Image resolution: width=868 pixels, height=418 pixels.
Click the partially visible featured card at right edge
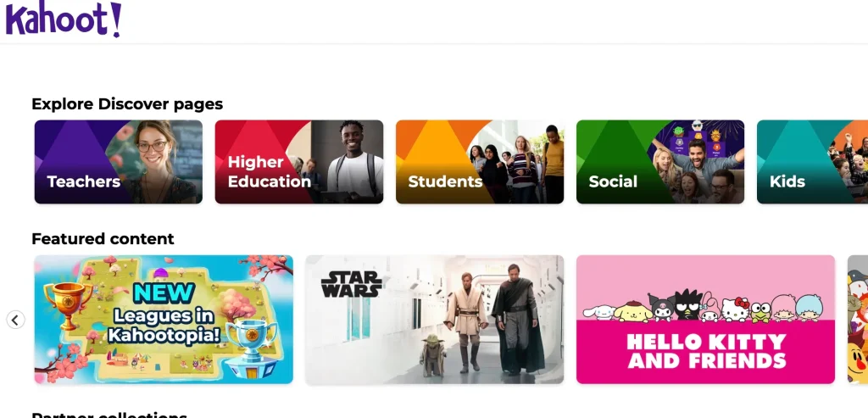click(x=858, y=320)
